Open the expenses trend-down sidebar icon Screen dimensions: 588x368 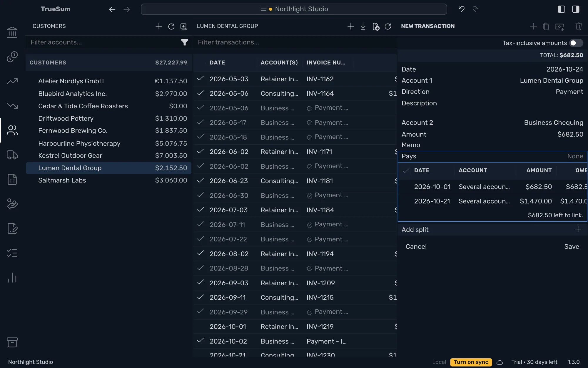12,105
